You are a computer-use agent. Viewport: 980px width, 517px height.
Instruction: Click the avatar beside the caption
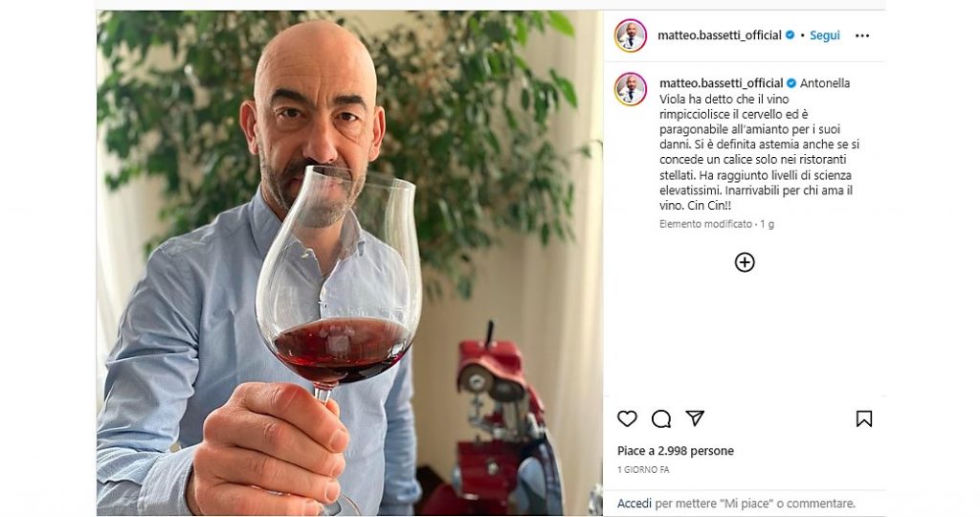pyautogui.click(x=631, y=88)
